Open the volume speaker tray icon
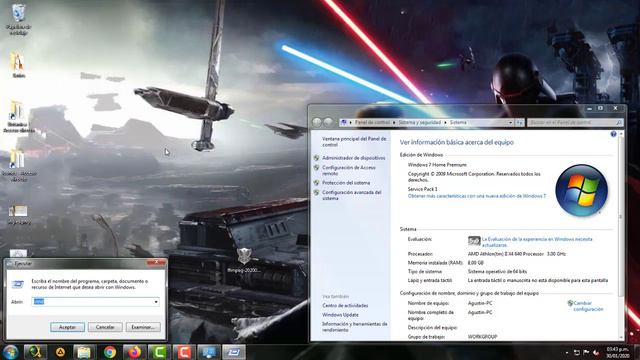Screen dimensions: 640x360 point(596,352)
